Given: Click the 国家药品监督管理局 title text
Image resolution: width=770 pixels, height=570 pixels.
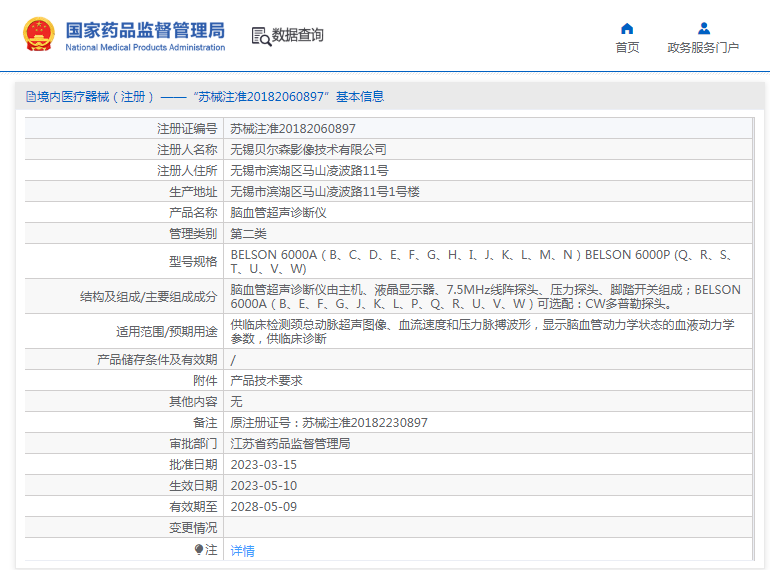Looking at the screenshot, I should (x=145, y=30).
